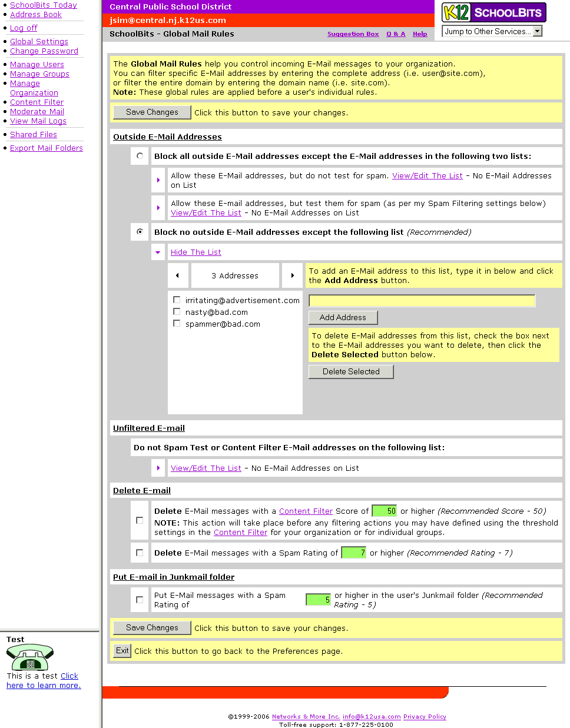
Task: Open Change Password in sidebar
Action: tap(44, 51)
